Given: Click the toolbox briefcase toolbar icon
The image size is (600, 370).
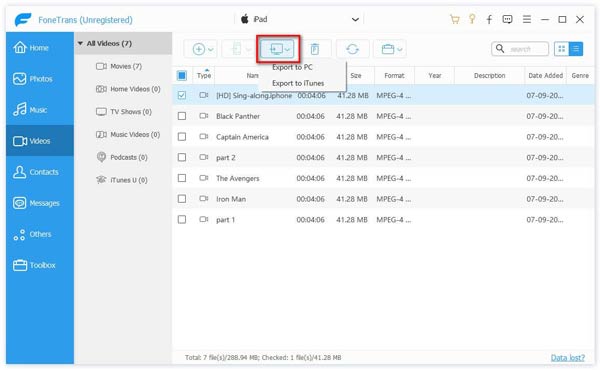Looking at the screenshot, I should pyautogui.click(x=388, y=49).
